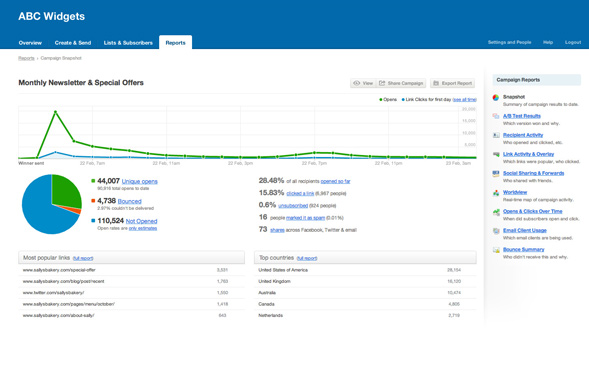This screenshot has width=589, height=368.
Task: Click the green slice of pie chart
Action: click(66, 190)
